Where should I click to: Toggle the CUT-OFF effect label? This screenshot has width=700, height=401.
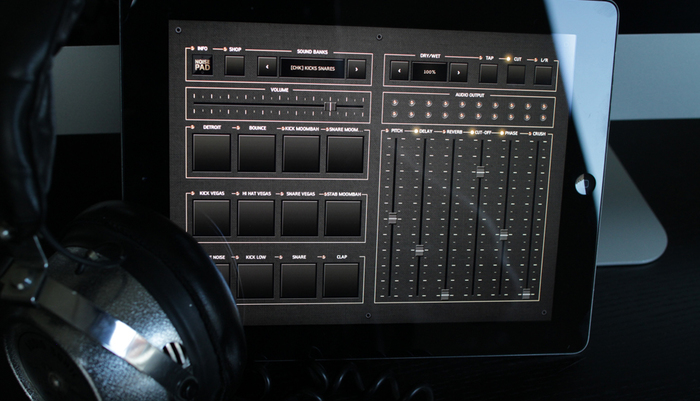pos(483,133)
